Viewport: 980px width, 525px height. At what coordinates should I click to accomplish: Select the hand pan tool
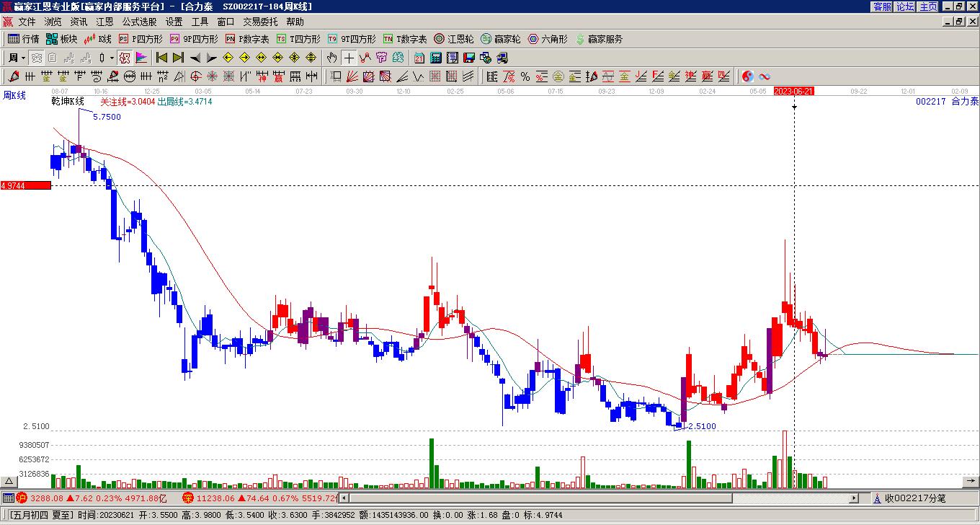[331, 58]
